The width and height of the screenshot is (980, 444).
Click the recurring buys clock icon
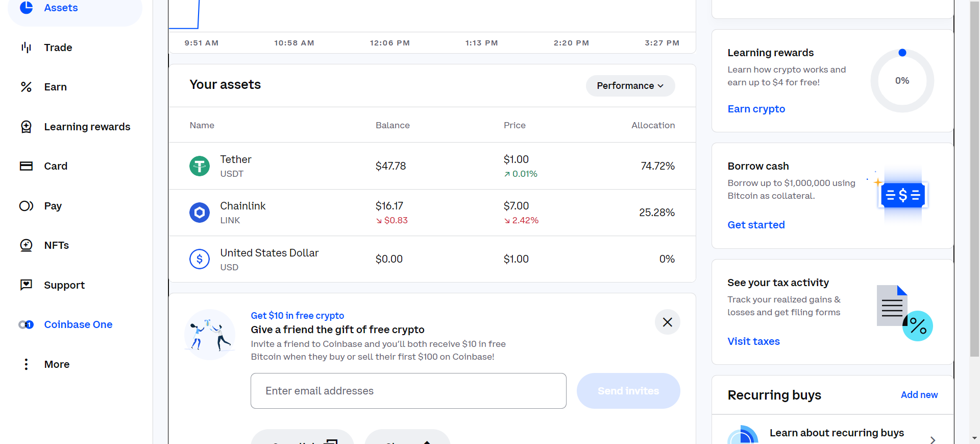[x=743, y=435]
